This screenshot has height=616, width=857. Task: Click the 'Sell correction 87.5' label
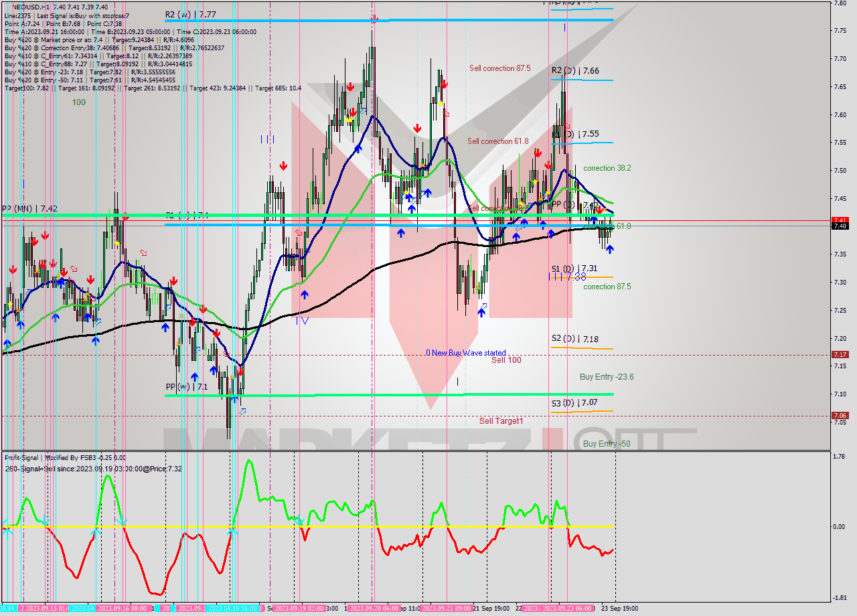point(500,68)
